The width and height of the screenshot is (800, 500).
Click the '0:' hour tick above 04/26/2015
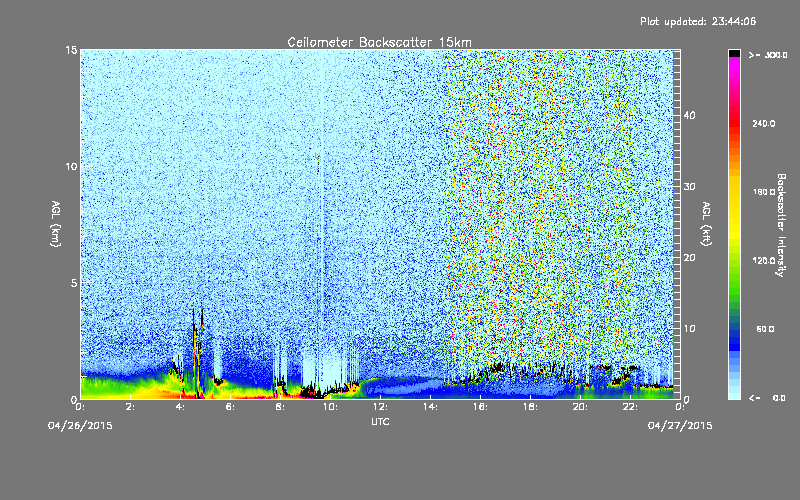80,407
